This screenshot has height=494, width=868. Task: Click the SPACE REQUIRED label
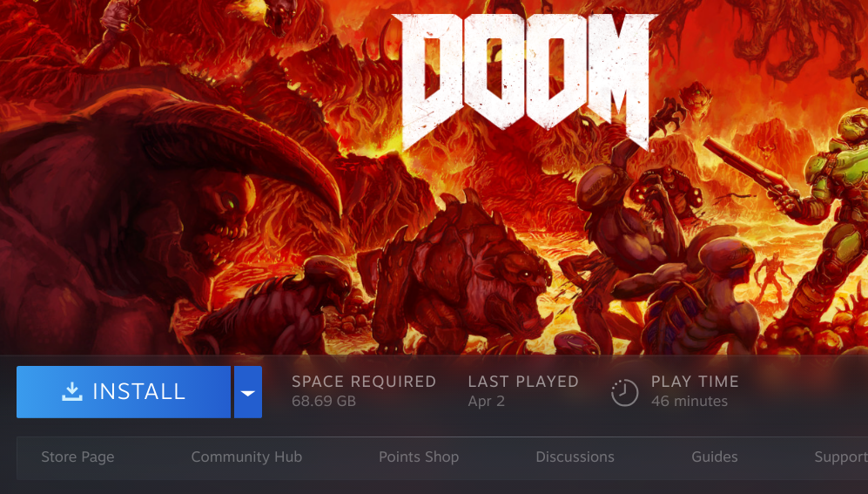(x=364, y=382)
